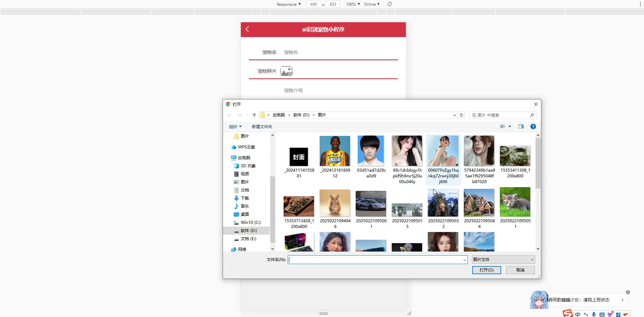The height and width of the screenshot is (317, 644).
Task: Click the file list vertical scrollbar
Action: click(538, 163)
